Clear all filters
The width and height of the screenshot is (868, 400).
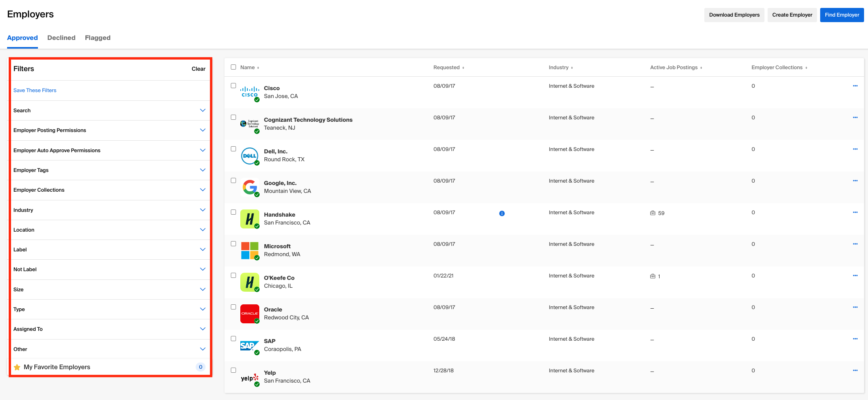(x=198, y=69)
